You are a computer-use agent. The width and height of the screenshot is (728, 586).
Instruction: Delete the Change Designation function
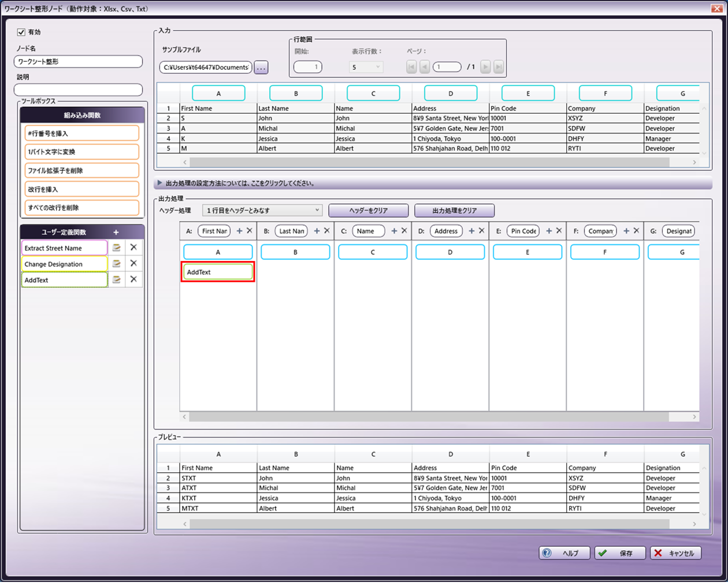tap(133, 263)
